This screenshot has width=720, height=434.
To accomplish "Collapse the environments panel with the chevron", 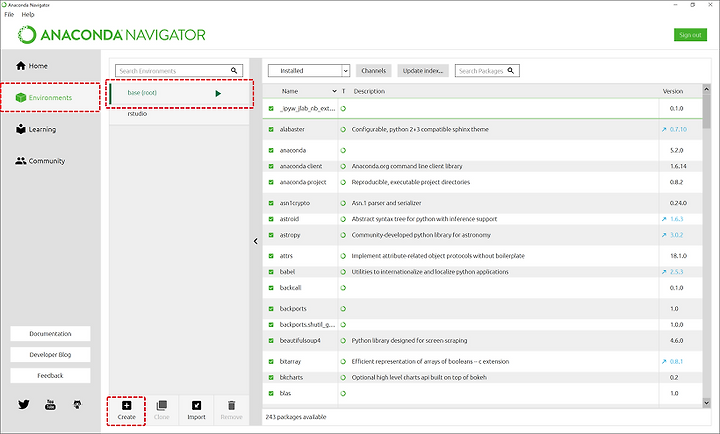I will 256,241.
